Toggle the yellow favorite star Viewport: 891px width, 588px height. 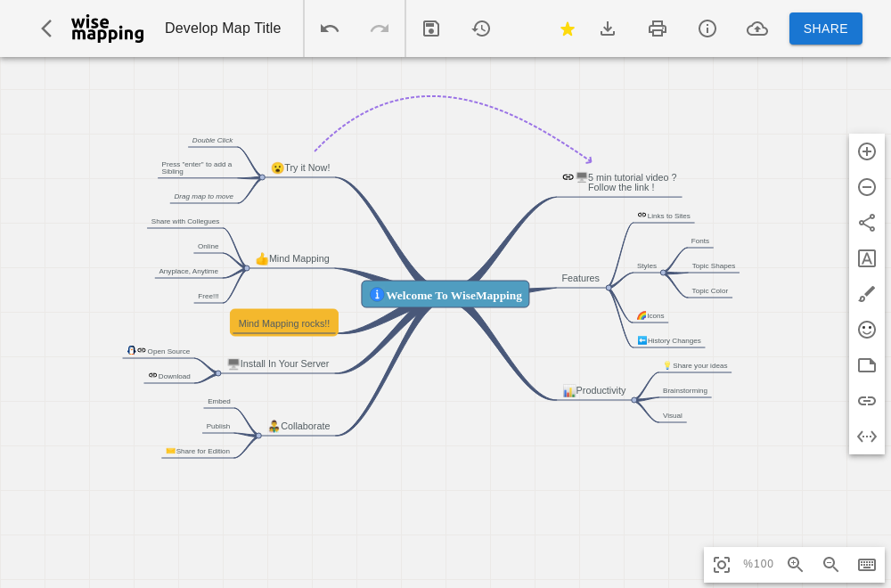(567, 29)
